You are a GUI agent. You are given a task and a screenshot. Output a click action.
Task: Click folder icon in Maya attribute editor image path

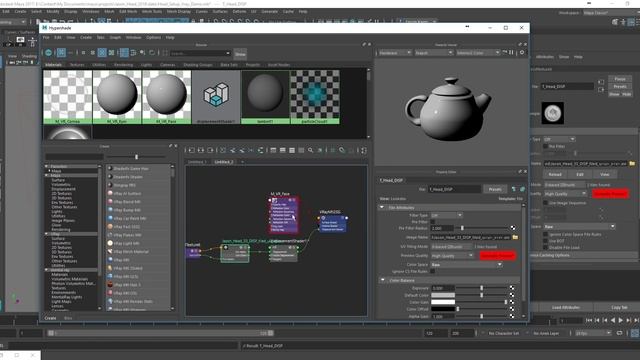pos(632,163)
